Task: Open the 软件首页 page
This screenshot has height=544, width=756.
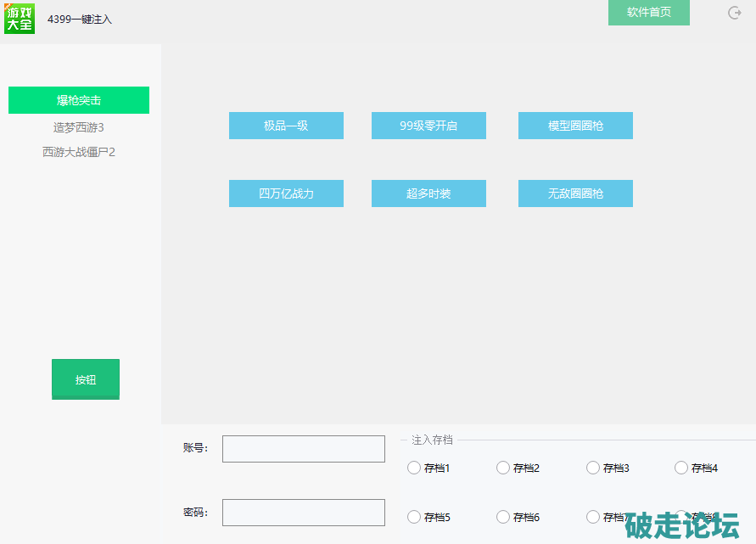Action: (648, 13)
